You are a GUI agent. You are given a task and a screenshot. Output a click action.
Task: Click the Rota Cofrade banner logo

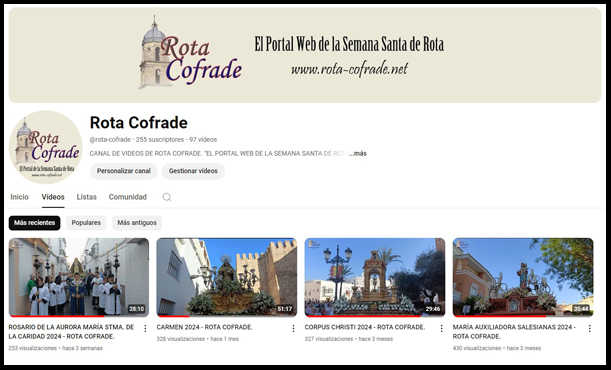(190, 53)
